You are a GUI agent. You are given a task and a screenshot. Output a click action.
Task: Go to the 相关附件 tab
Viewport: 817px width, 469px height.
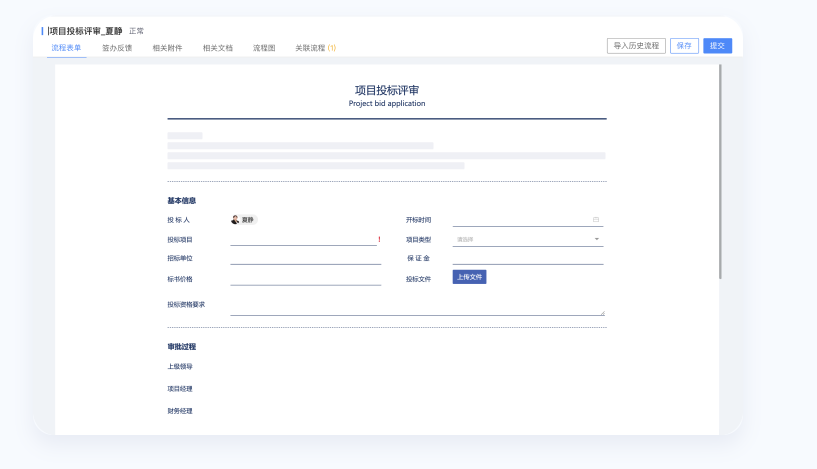coord(167,47)
